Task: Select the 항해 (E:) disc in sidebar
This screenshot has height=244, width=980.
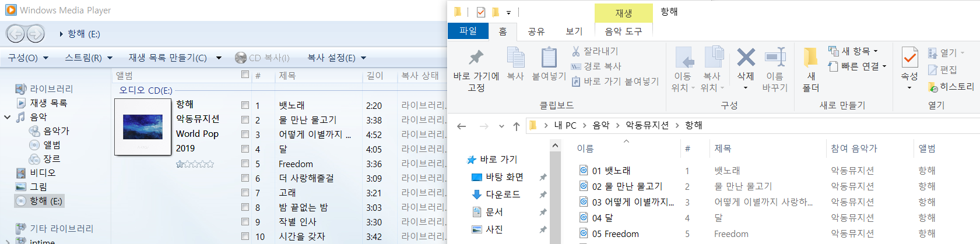Action: pyautogui.click(x=40, y=201)
